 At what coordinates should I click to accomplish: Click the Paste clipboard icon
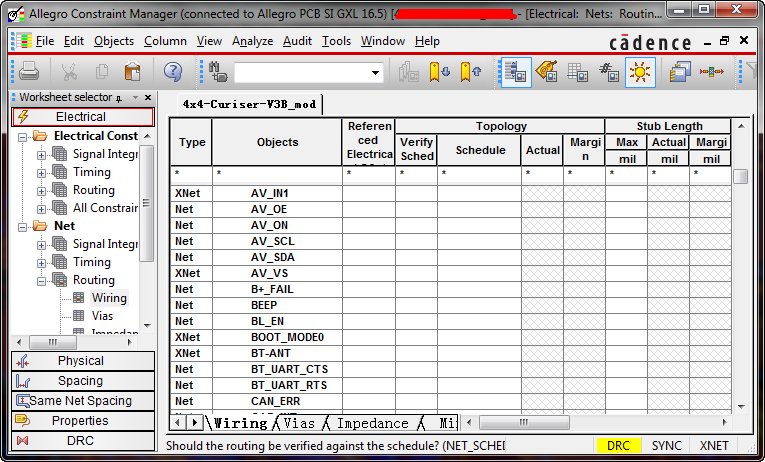(132, 72)
